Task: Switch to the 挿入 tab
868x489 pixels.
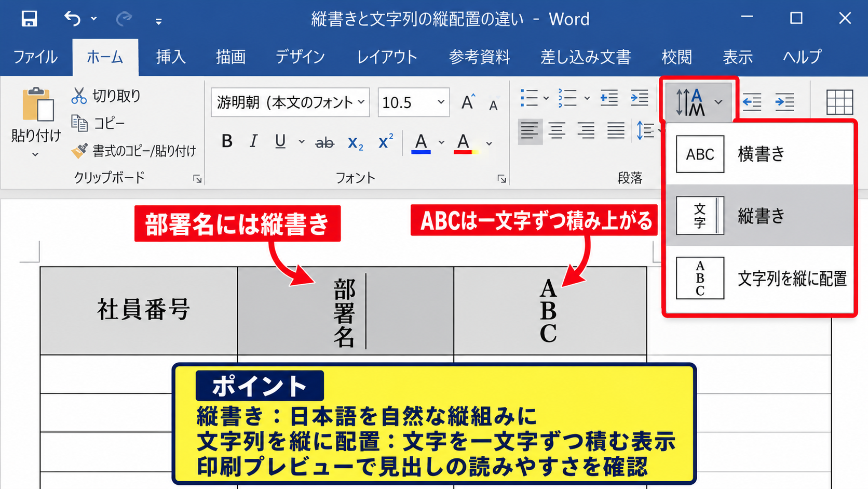Action: [171, 57]
